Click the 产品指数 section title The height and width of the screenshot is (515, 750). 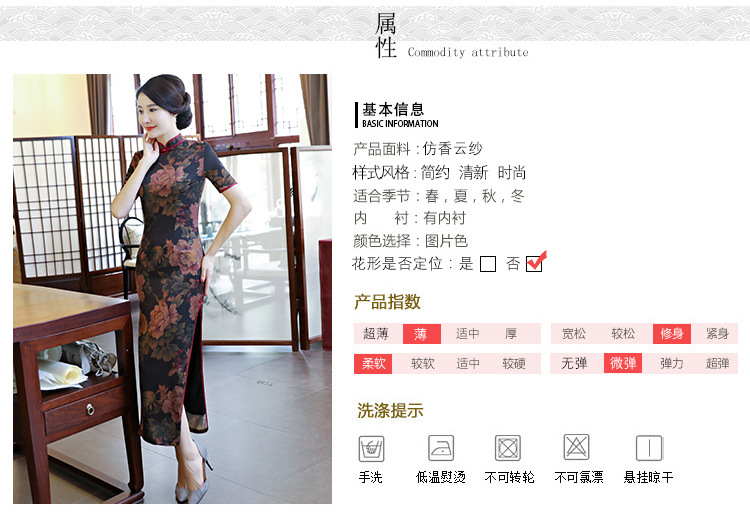(387, 302)
